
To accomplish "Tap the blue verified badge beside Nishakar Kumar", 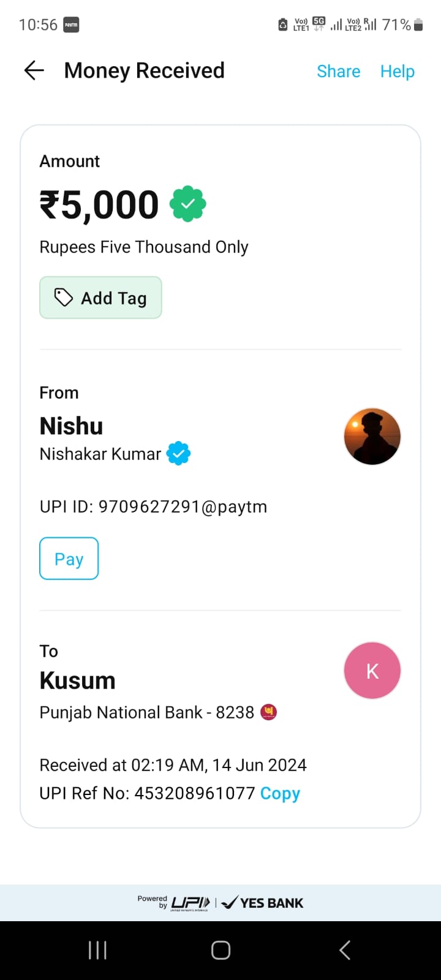I will tap(179, 454).
